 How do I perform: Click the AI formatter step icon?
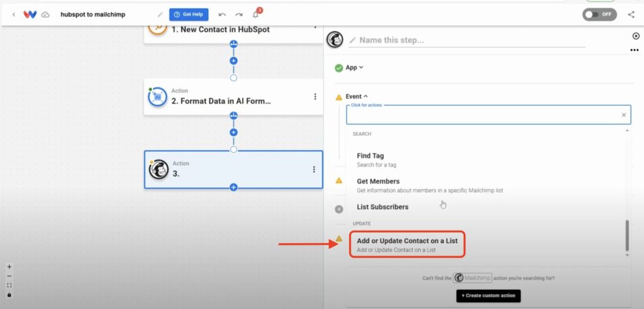pos(157,97)
